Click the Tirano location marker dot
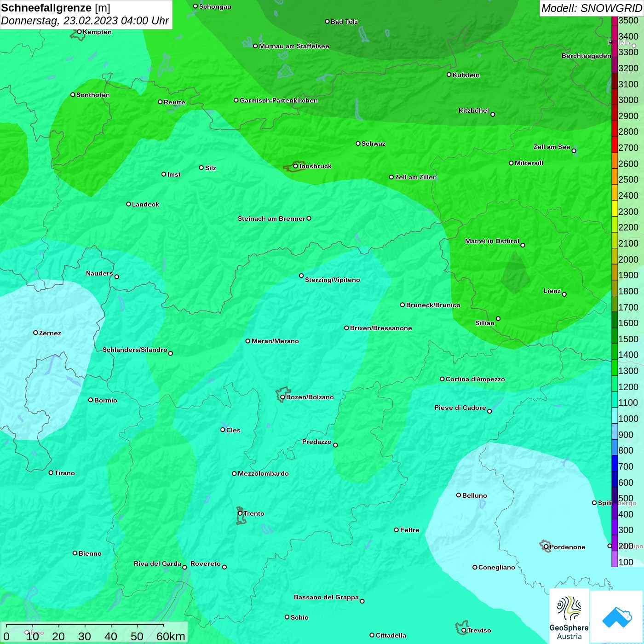This screenshot has width=644, height=644. (51, 472)
